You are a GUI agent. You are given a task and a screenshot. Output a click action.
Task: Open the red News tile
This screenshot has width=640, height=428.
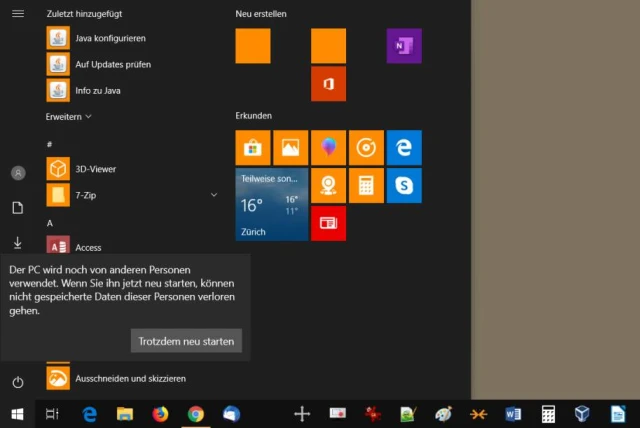[x=328, y=223]
